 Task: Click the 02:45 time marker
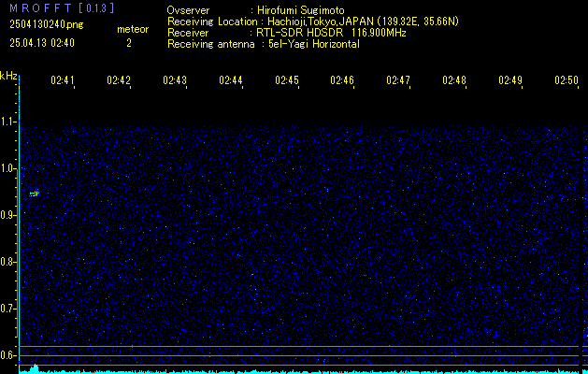coord(287,80)
